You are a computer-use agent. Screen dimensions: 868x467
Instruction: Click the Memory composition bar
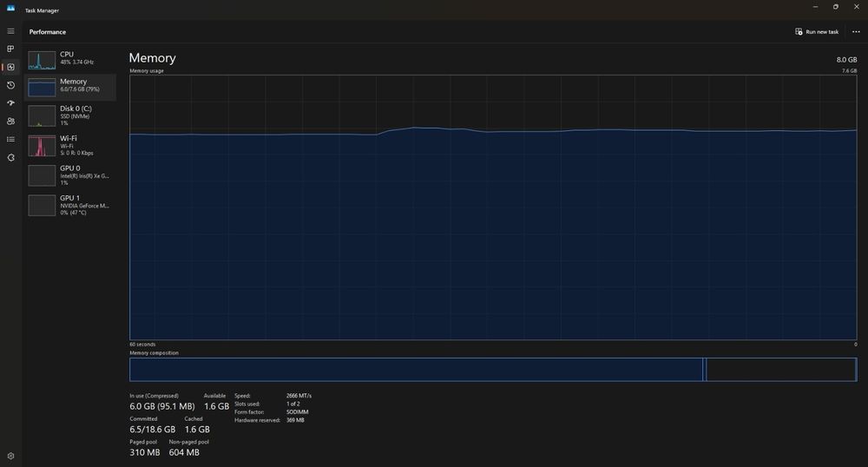(x=493, y=370)
